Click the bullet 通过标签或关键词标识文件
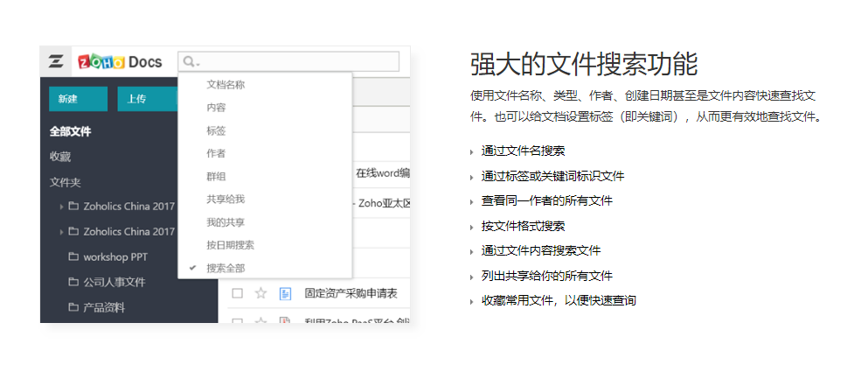The width and height of the screenshot is (868, 365). pyautogui.click(x=552, y=177)
